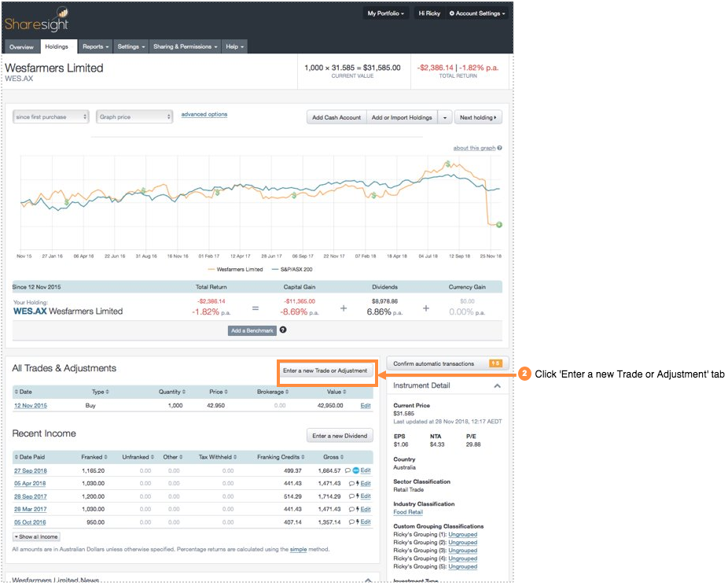Click Add a Benchmark button

tap(252, 330)
